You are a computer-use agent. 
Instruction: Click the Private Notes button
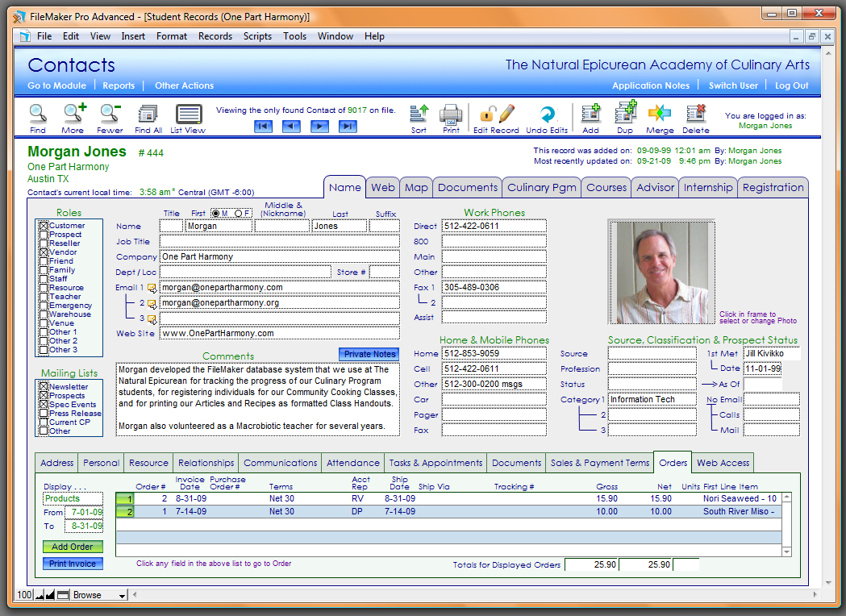coord(369,355)
